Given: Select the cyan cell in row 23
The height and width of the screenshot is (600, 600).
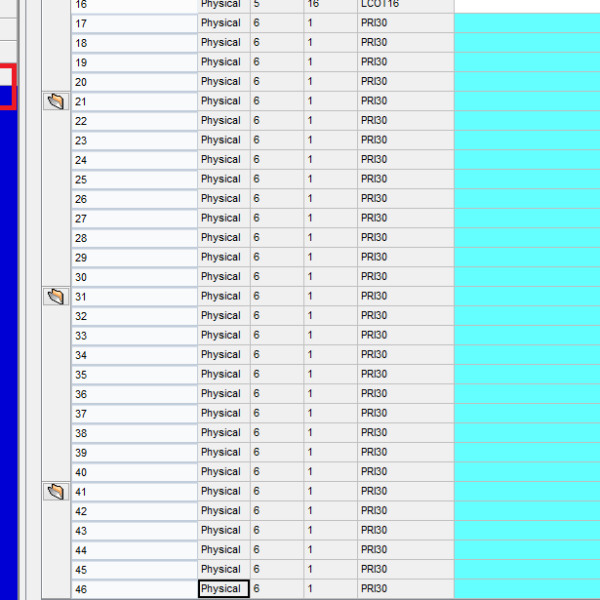Looking at the screenshot, I should coord(526,140).
